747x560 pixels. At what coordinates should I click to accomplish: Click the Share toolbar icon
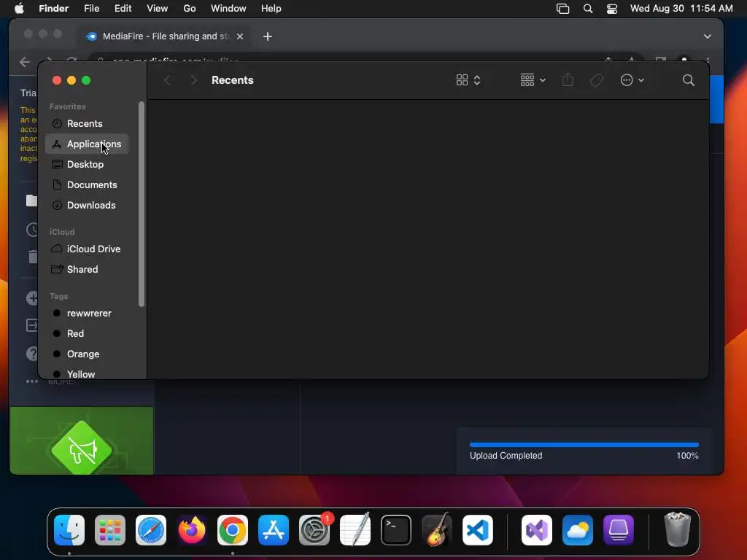point(568,80)
